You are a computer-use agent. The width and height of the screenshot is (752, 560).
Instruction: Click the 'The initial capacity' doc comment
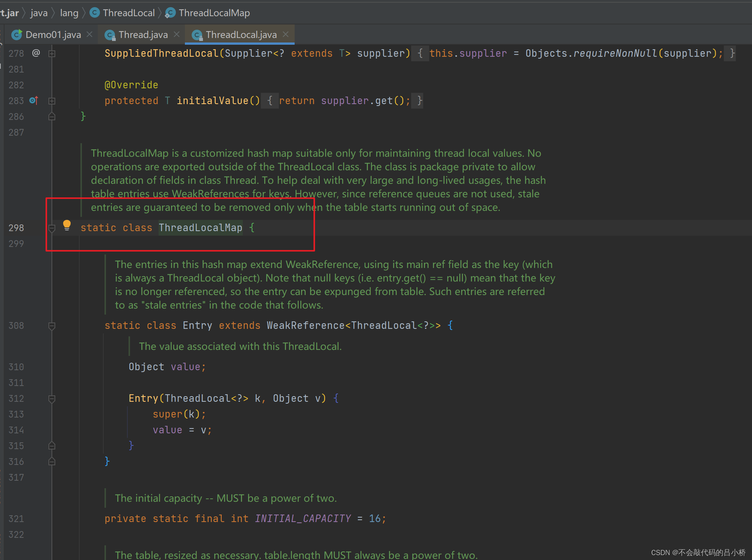click(225, 498)
